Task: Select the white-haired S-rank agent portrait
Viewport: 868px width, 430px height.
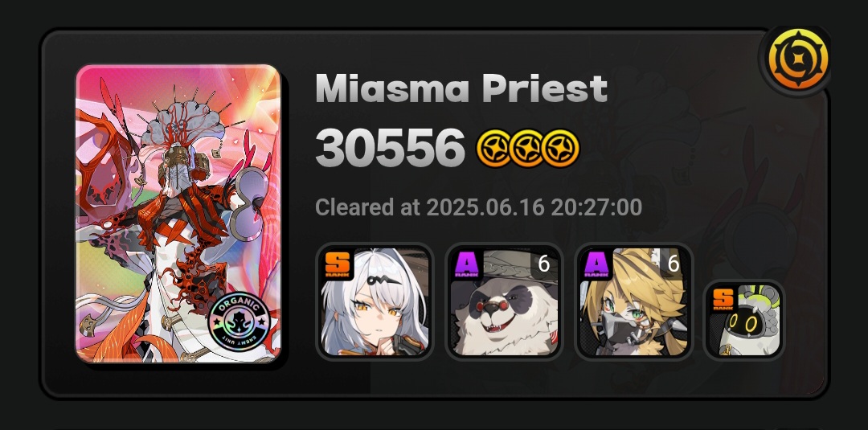Action: 375,301
